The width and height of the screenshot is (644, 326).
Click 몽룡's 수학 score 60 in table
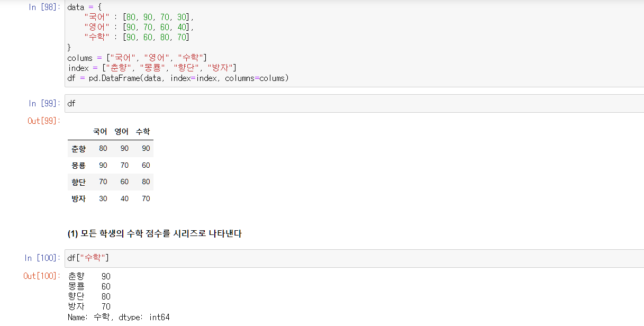pyautogui.click(x=146, y=166)
